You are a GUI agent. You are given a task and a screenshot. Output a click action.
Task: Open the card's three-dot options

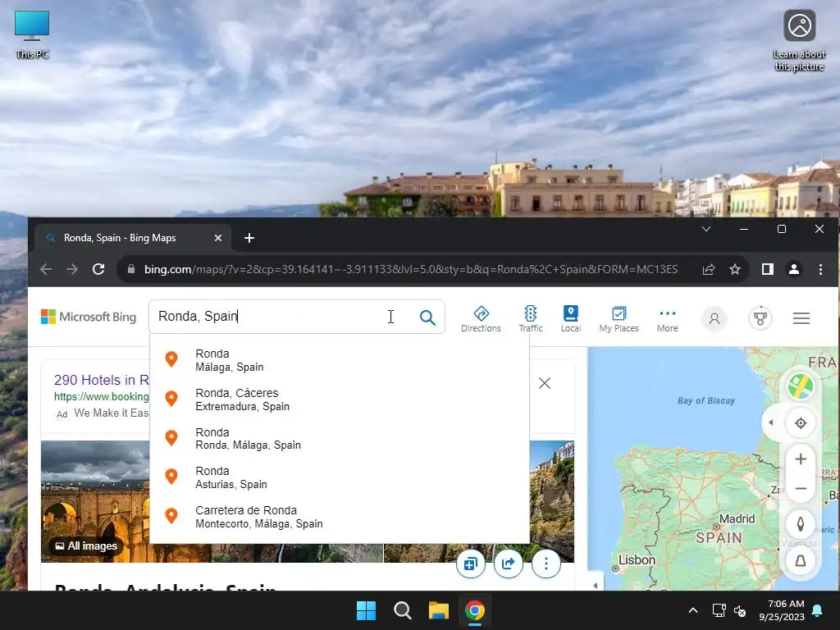(546, 564)
